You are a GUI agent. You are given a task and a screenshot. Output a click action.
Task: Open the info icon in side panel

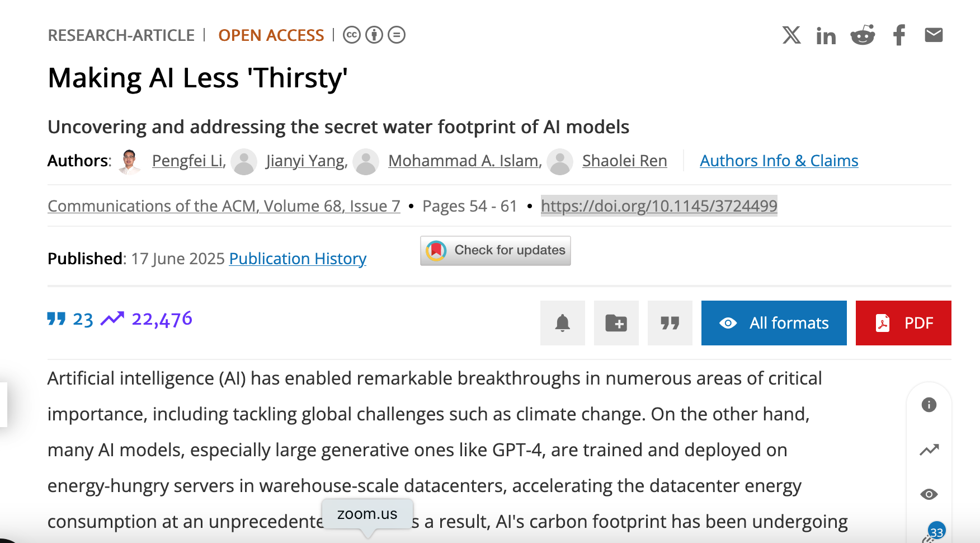point(929,405)
